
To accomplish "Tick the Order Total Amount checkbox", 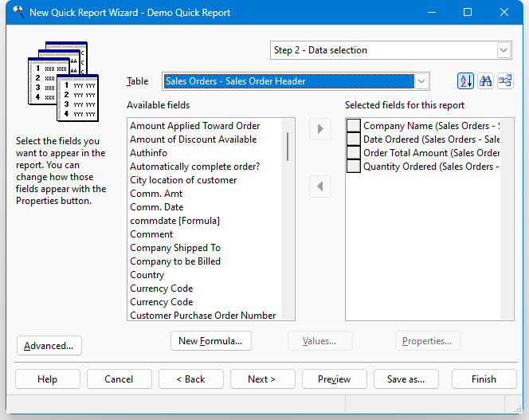I will point(354,152).
